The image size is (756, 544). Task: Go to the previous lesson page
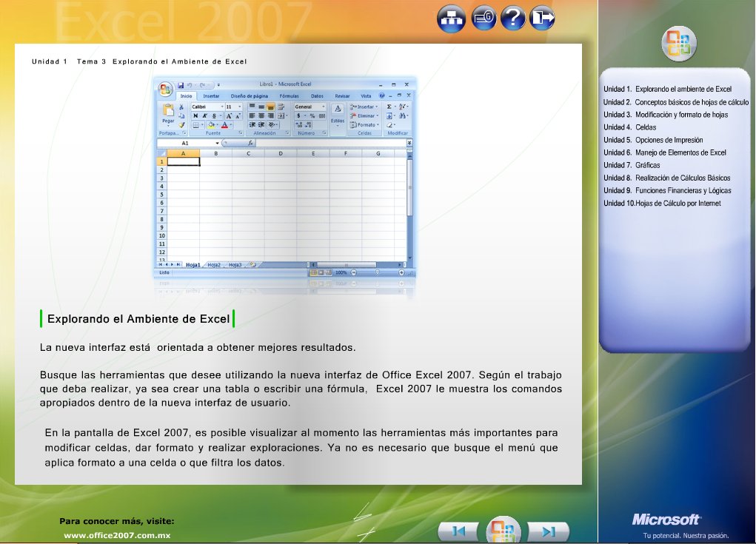pos(458,531)
